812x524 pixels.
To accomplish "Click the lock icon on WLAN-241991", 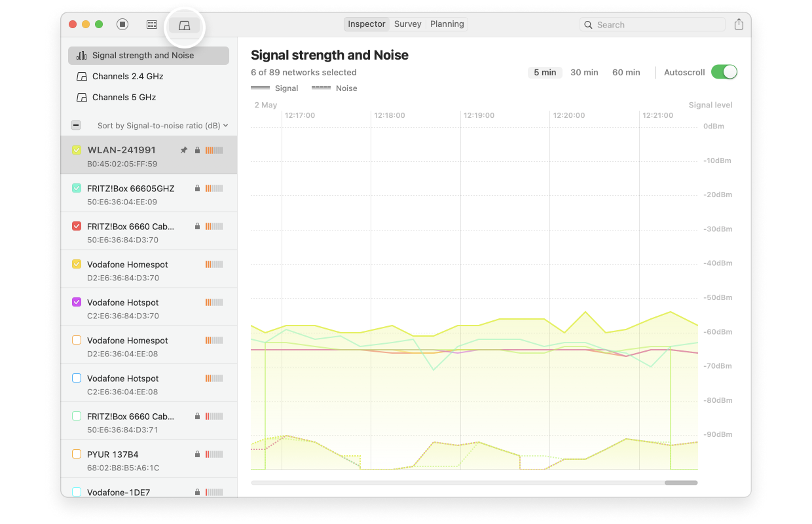I will (x=197, y=150).
